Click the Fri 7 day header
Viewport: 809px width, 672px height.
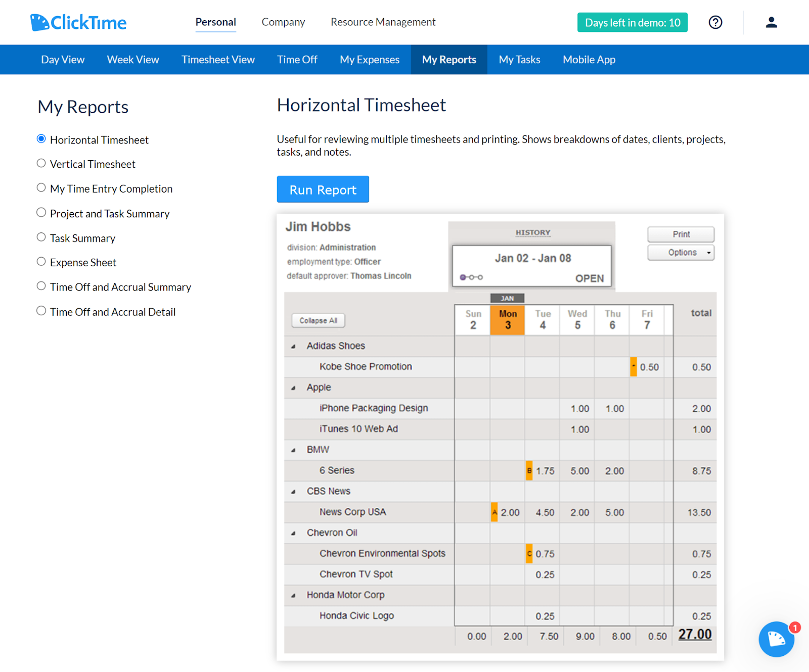[647, 320]
